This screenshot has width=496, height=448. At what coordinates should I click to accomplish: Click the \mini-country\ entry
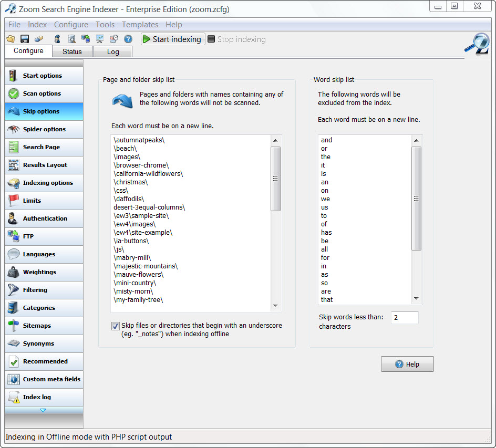(135, 283)
